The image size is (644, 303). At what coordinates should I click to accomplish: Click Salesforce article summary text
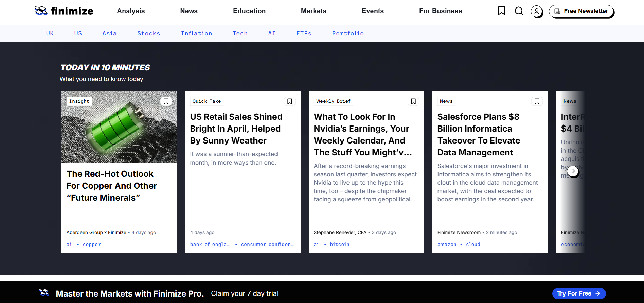pos(487,183)
